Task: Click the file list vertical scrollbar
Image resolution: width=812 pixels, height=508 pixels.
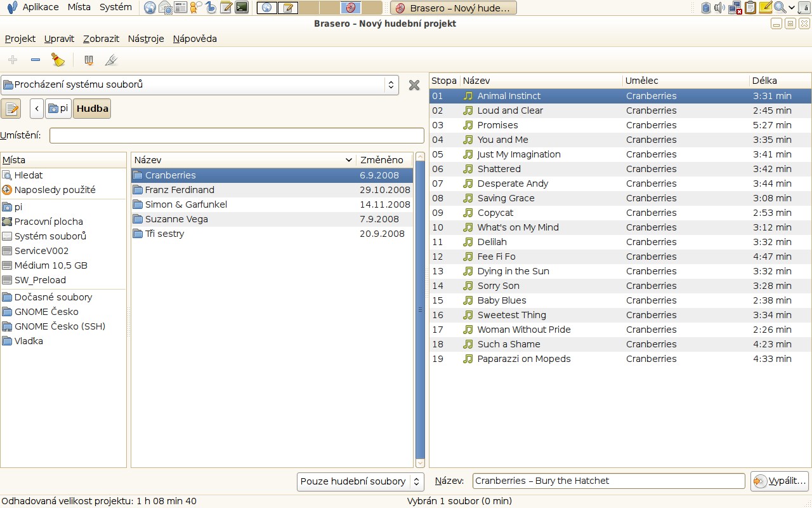Action: click(x=420, y=317)
